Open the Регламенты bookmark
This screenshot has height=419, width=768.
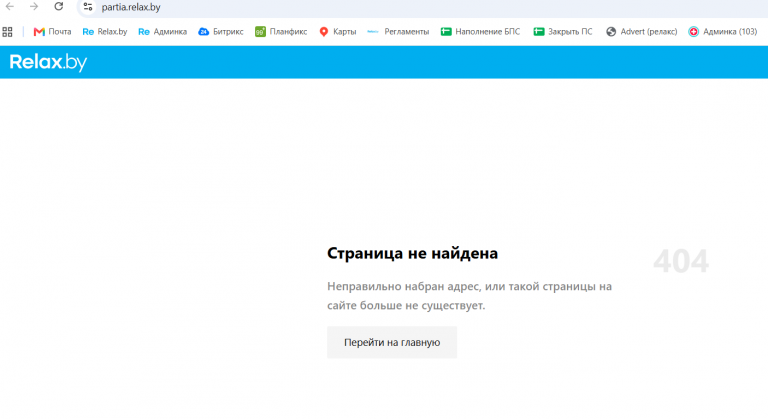click(398, 32)
